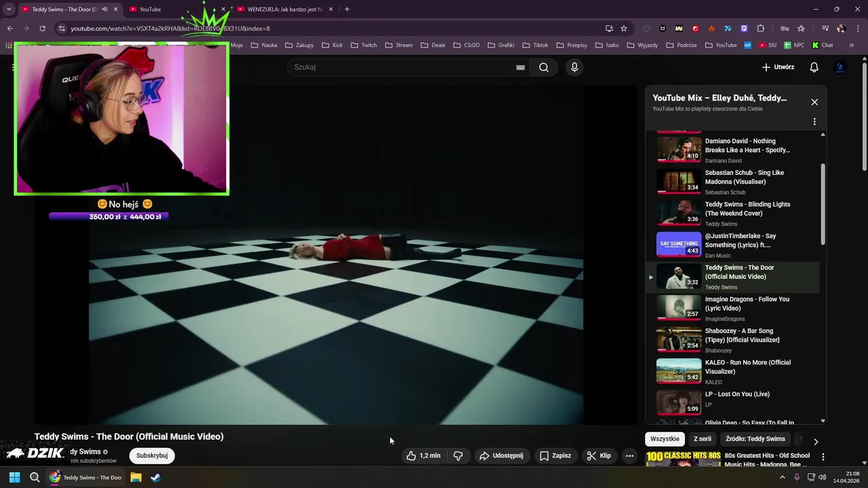The height and width of the screenshot is (488, 868).
Task: Open the fire extension icon
Action: (x=711, y=28)
